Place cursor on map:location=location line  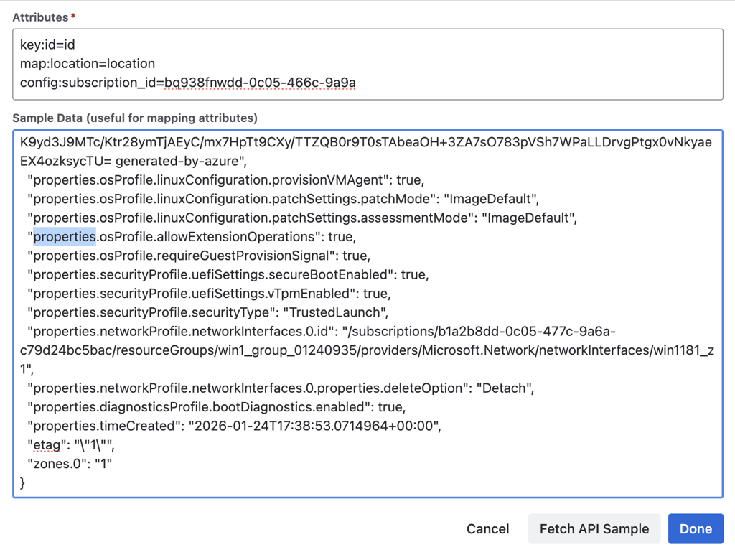click(88, 64)
